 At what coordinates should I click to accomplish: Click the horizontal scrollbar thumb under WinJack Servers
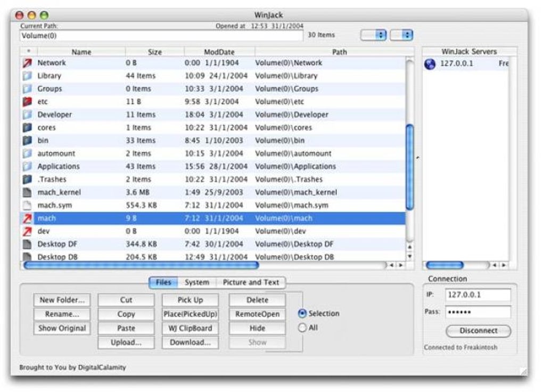tap(445, 265)
